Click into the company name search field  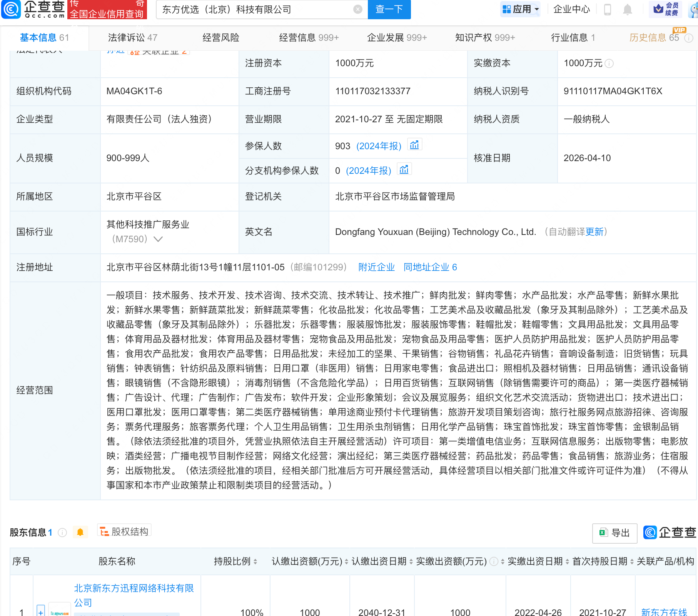pyautogui.click(x=254, y=10)
